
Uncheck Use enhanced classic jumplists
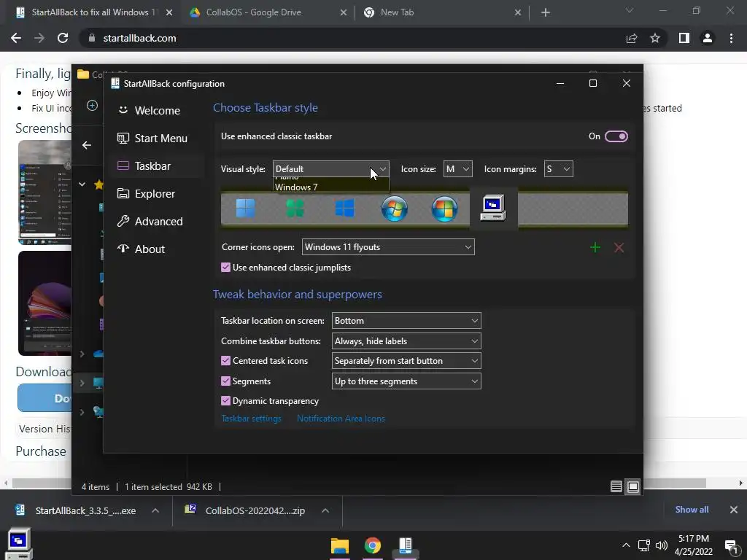coord(226,268)
